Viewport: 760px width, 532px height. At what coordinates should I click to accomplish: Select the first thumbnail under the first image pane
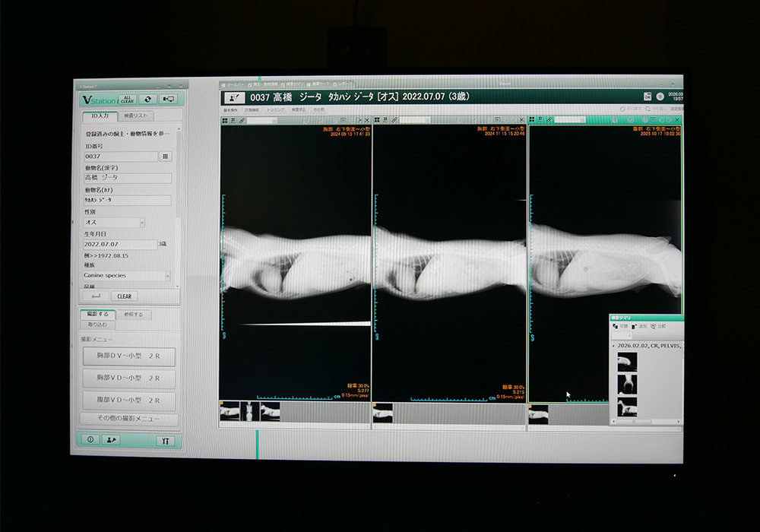[230, 411]
